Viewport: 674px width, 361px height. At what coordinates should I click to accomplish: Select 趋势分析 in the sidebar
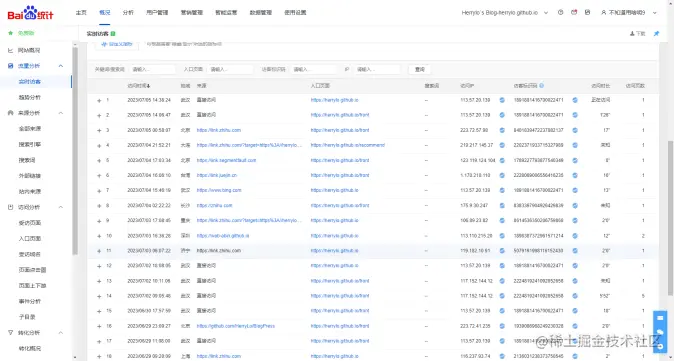click(x=30, y=97)
